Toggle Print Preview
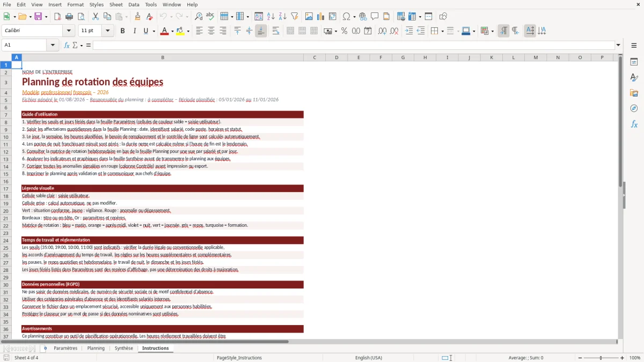644x362 pixels. pyautogui.click(x=80, y=17)
